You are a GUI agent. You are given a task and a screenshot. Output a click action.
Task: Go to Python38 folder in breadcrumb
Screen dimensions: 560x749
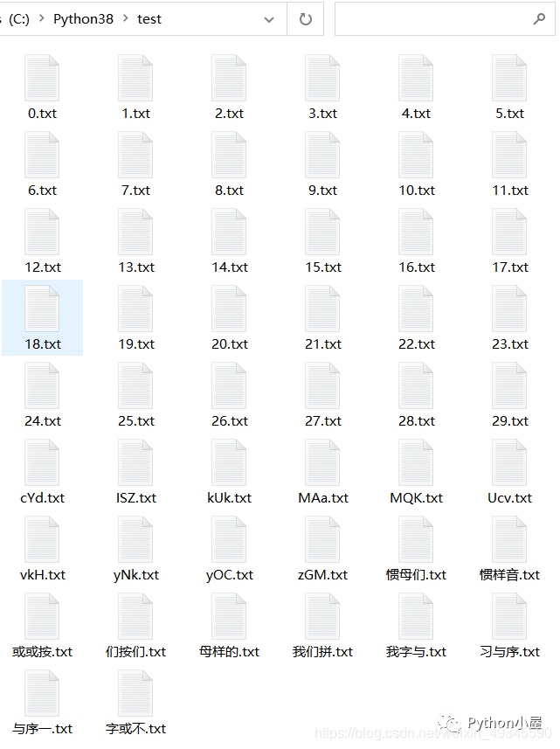tap(84, 18)
